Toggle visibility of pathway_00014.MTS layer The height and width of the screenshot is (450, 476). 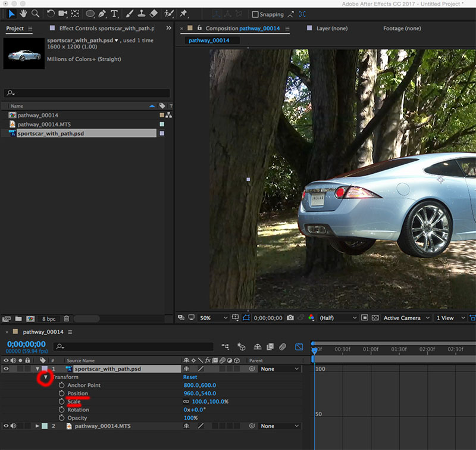(7, 426)
